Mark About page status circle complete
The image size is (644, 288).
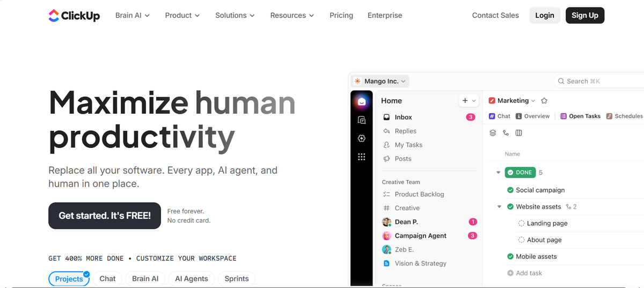pyautogui.click(x=521, y=240)
